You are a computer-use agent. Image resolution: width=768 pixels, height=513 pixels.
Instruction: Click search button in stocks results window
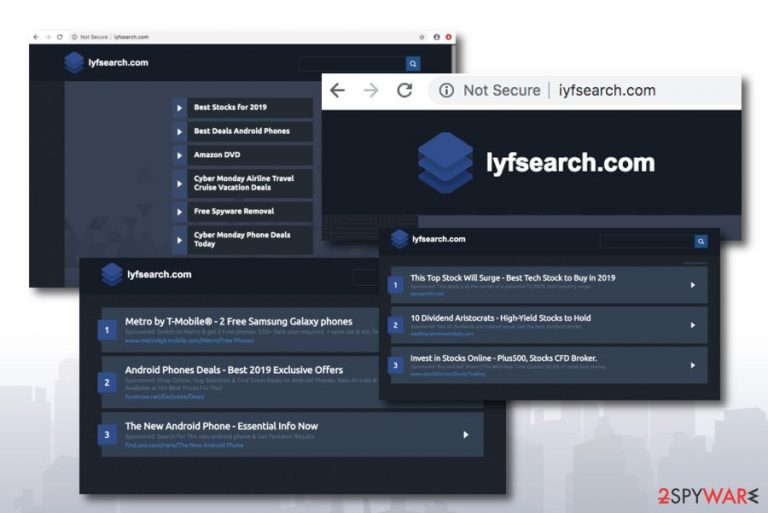(x=701, y=242)
